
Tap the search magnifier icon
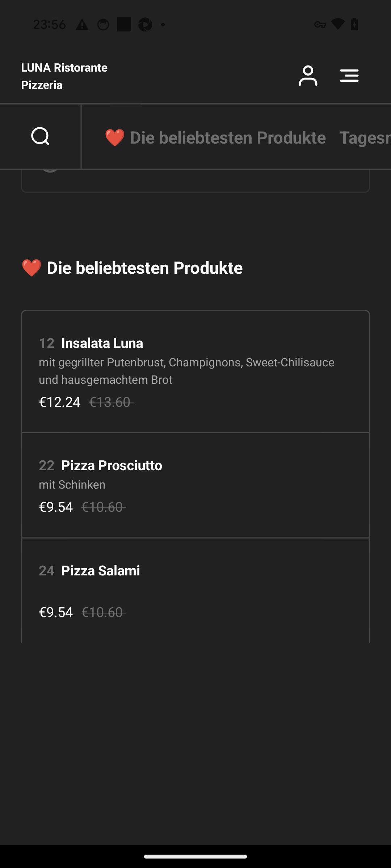point(40,136)
